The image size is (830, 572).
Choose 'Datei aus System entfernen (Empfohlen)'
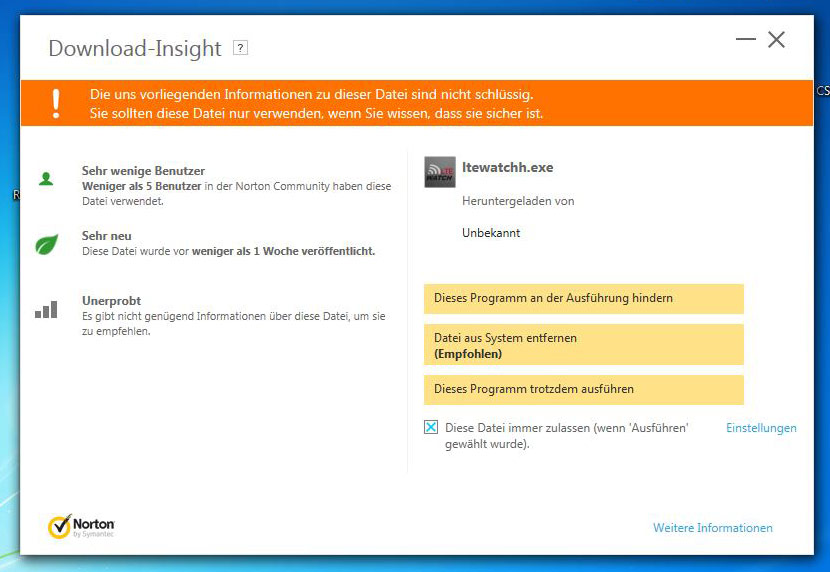[x=584, y=345]
